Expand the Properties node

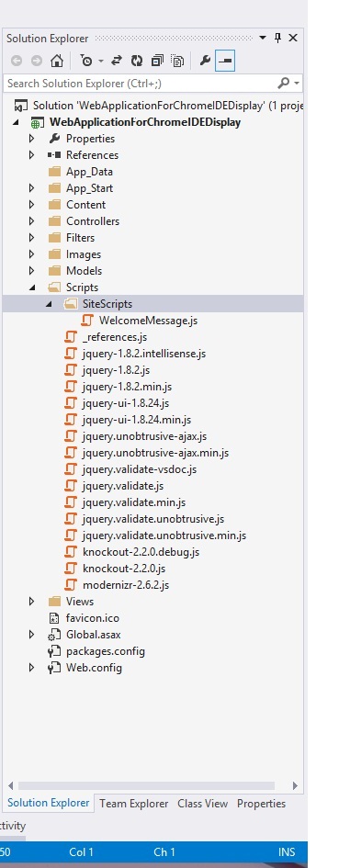[x=31, y=139]
